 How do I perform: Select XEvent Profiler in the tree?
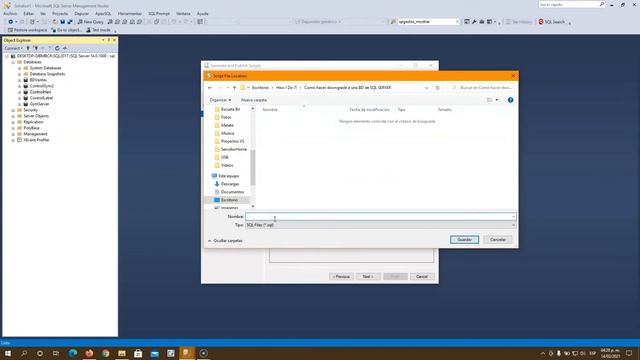pyautogui.click(x=36, y=140)
